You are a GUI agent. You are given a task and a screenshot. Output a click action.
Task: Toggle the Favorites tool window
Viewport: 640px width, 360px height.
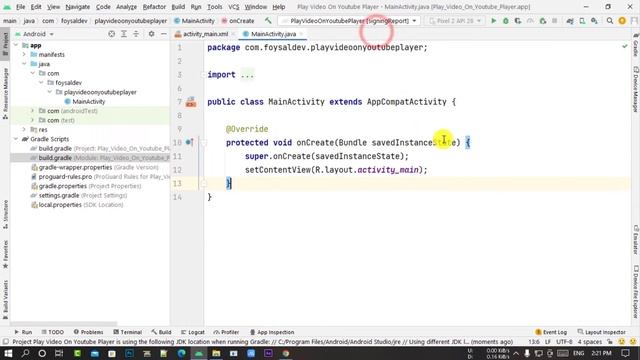click(x=5, y=254)
